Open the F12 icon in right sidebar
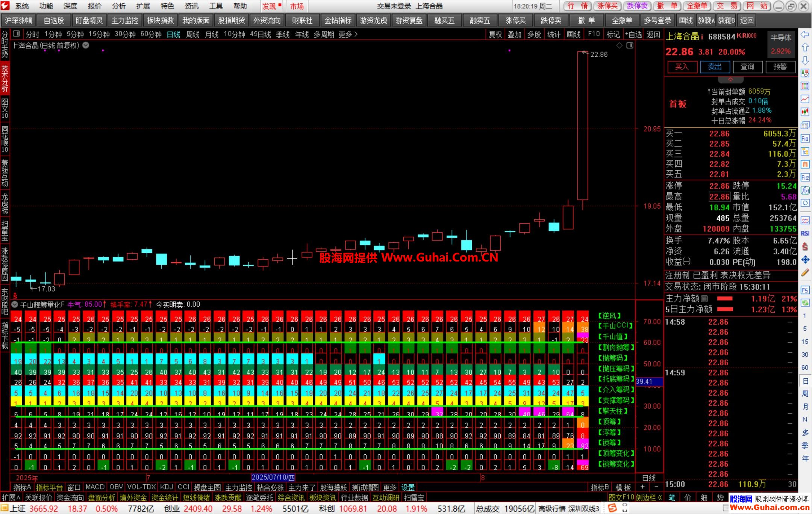The width and height of the screenshot is (812, 514). [804, 177]
